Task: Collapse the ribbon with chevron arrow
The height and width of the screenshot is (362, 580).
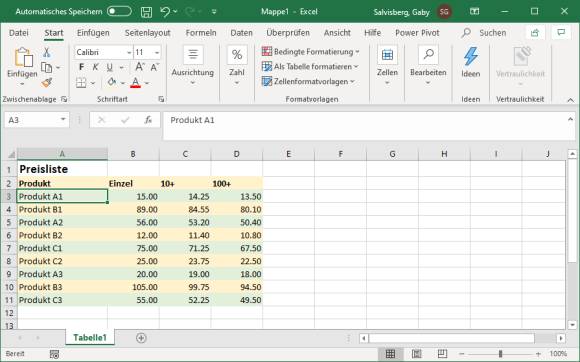Action: click(x=570, y=100)
